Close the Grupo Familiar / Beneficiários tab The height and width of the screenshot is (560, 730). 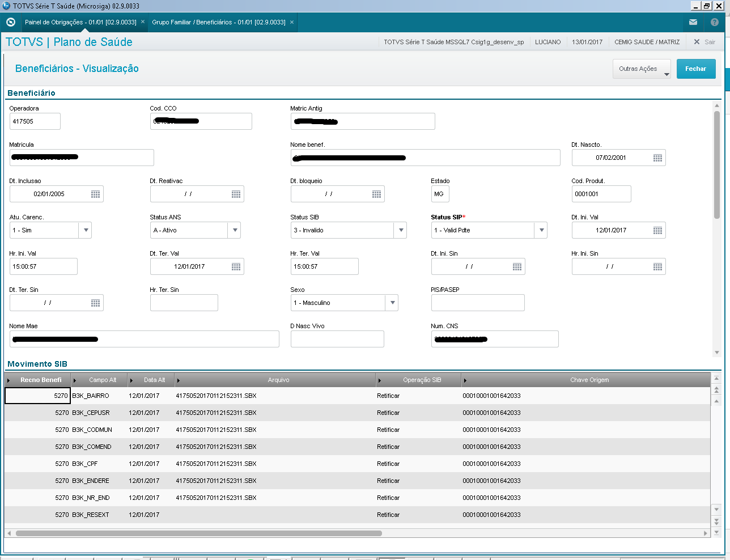[292, 22]
